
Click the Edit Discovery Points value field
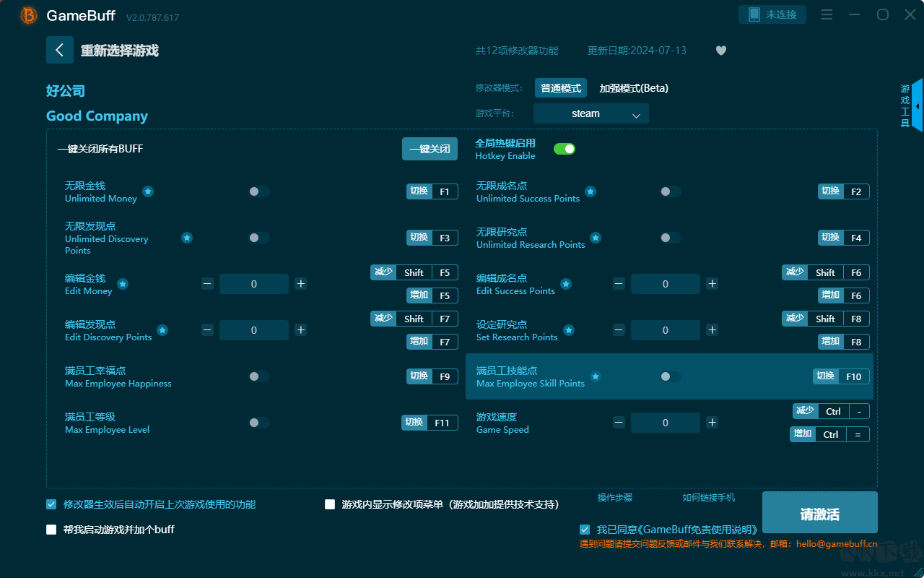(x=254, y=330)
